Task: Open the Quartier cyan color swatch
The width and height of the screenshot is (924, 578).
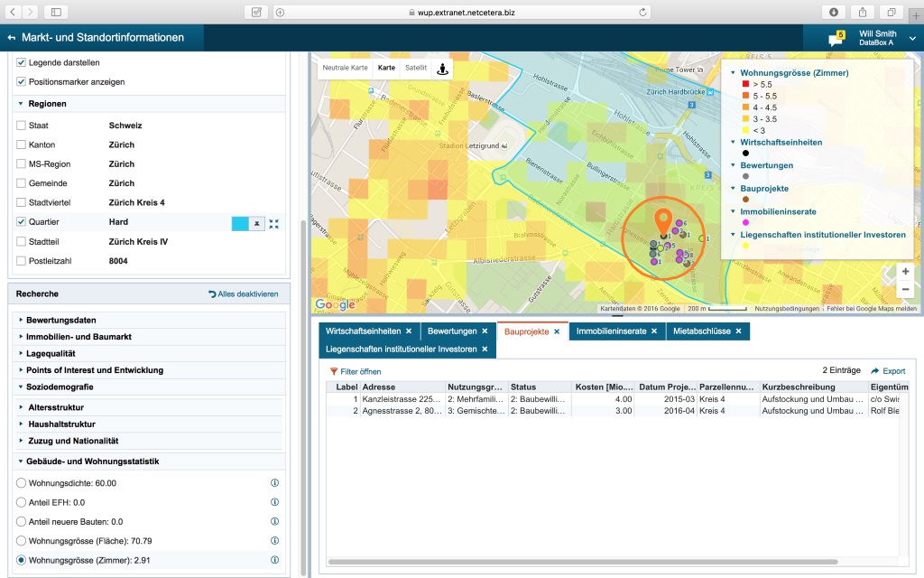Action: (x=240, y=224)
